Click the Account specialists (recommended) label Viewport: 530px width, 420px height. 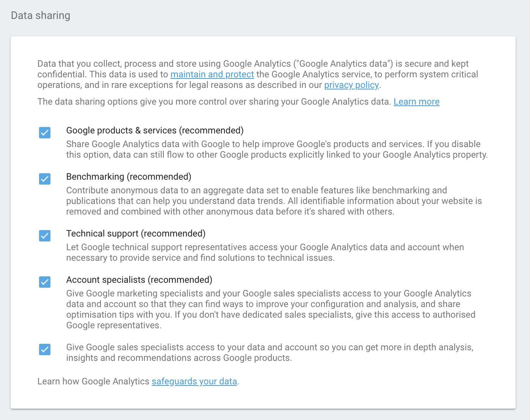[139, 280]
